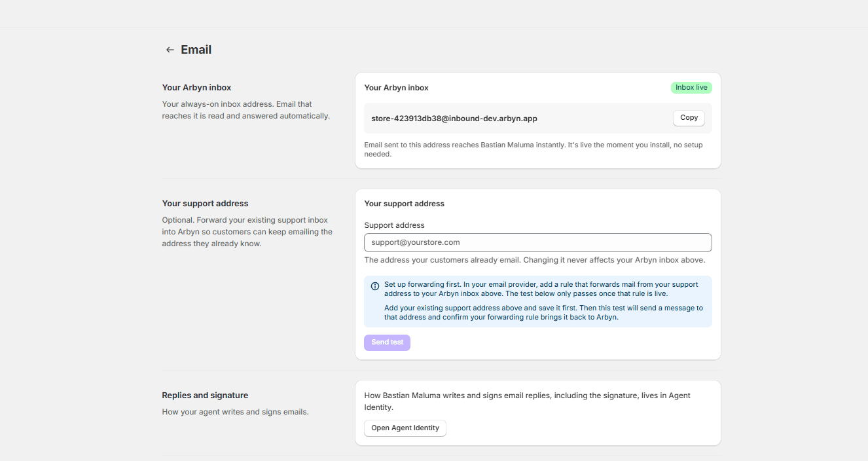Click the 'Add your existing support address above' paragraph
Viewport: 868px width, 461px height.
coord(543,312)
